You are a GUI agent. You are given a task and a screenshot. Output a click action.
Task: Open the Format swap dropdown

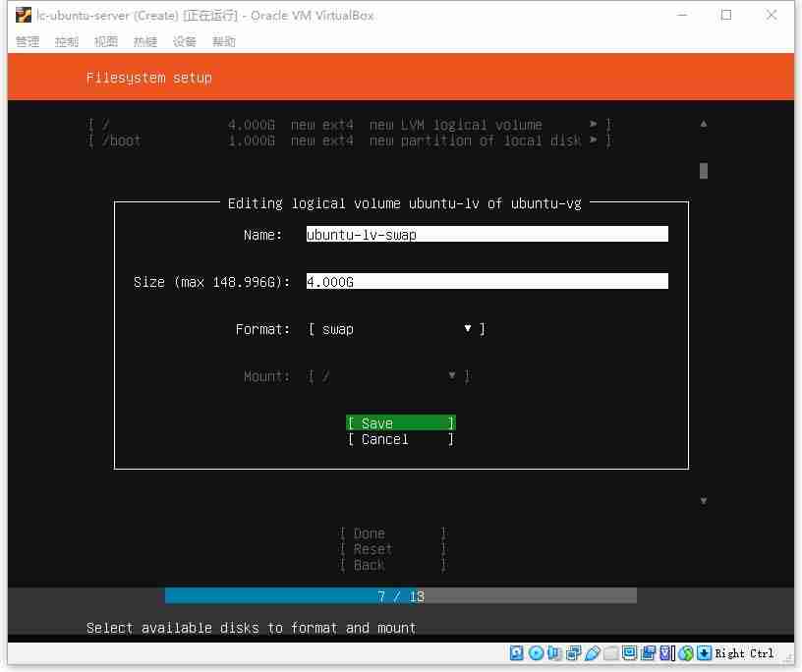point(396,329)
